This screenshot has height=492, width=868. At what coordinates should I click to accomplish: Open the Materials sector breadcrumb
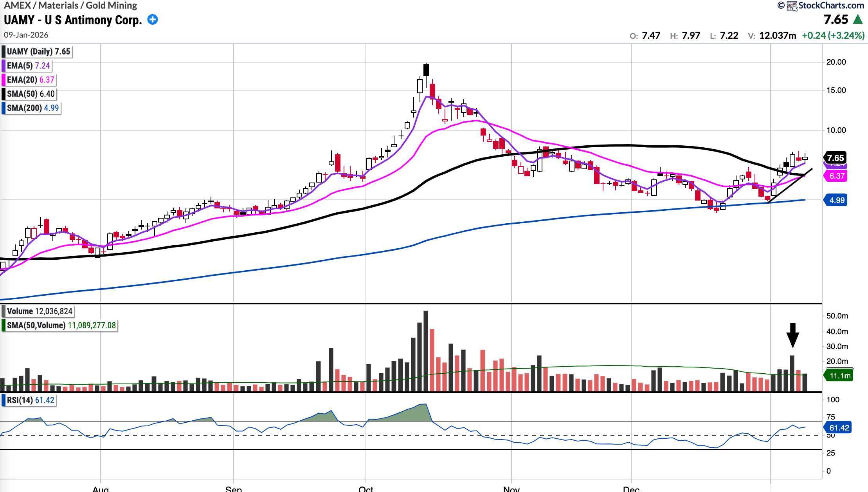[x=58, y=5]
